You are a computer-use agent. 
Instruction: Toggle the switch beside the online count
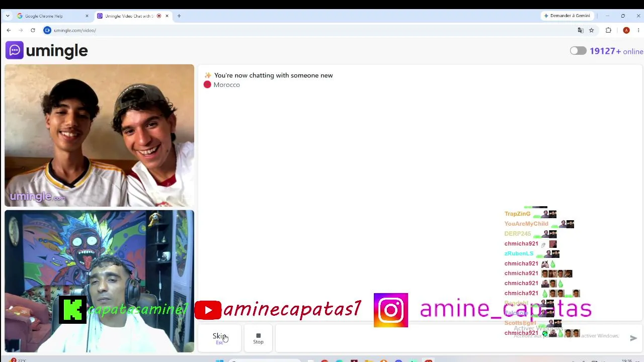coord(578,51)
